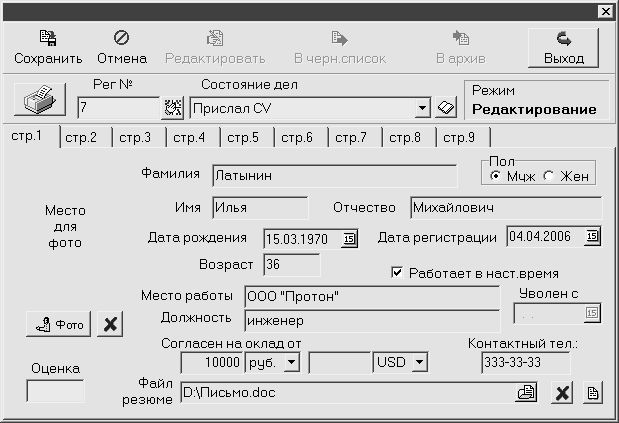Click the icon next to Рег № field
Screen dimensions: 619x423
pyautogui.click(x=173, y=108)
